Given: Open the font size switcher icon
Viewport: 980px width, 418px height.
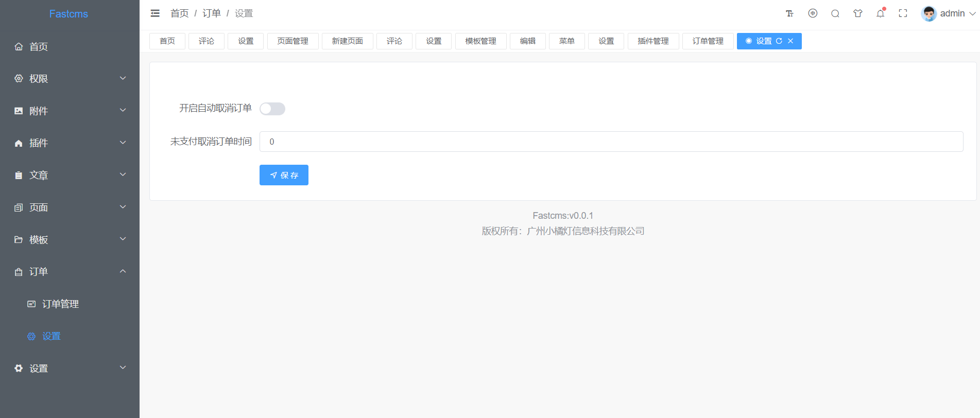Looking at the screenshot, I should point(789,13).
